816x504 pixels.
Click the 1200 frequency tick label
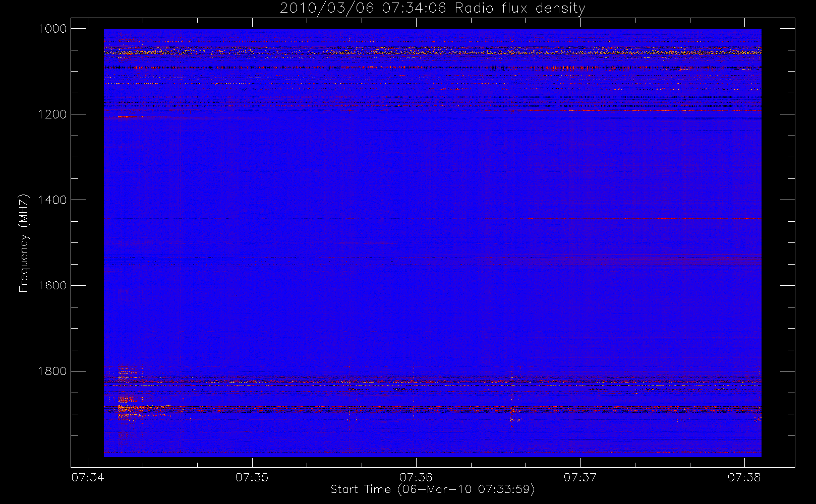click(52, 114)
